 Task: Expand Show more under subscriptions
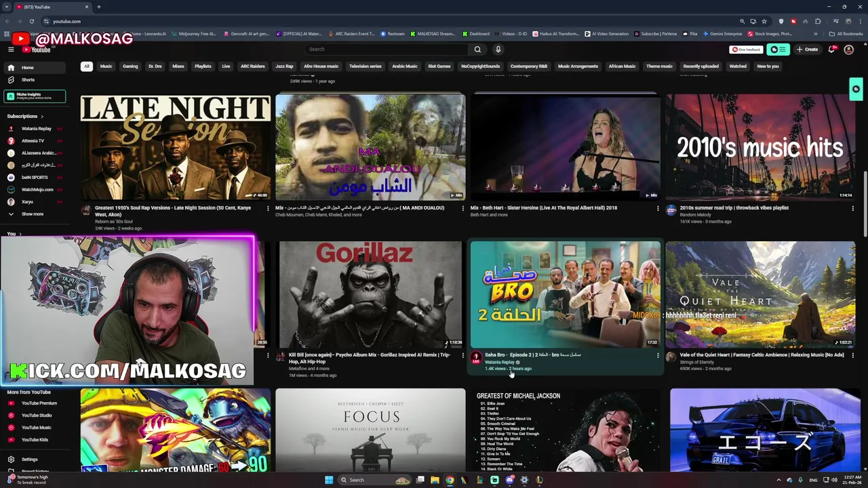tap(34, 214)
